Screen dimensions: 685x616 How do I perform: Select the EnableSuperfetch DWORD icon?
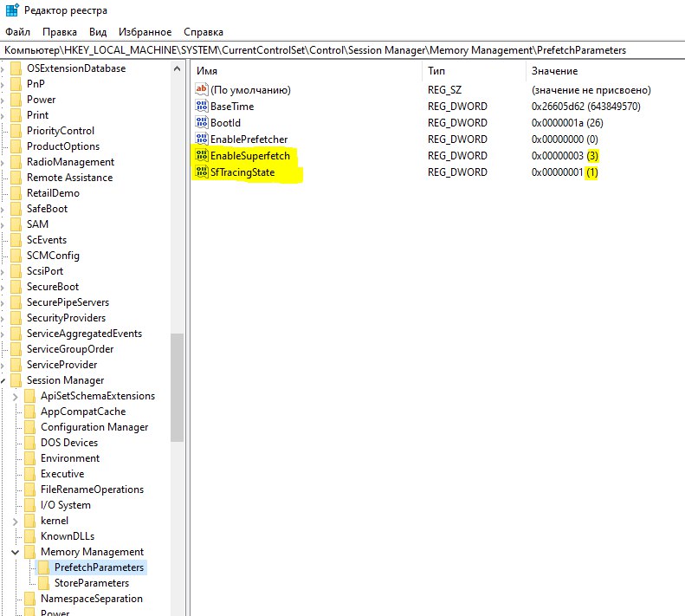[x=202, y=156]
